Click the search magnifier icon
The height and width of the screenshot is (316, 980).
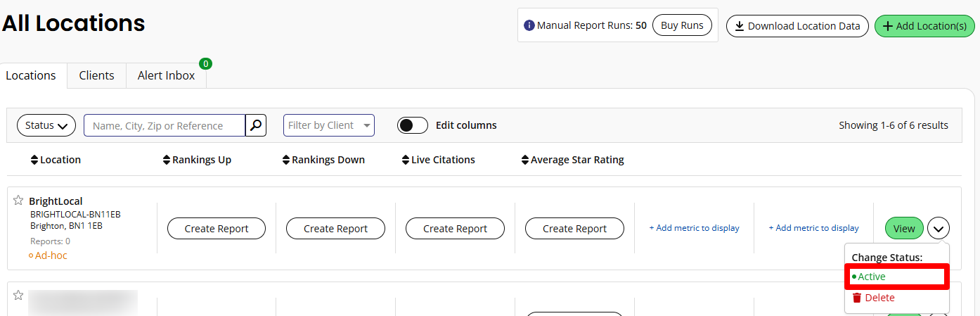tap(256, 125)
